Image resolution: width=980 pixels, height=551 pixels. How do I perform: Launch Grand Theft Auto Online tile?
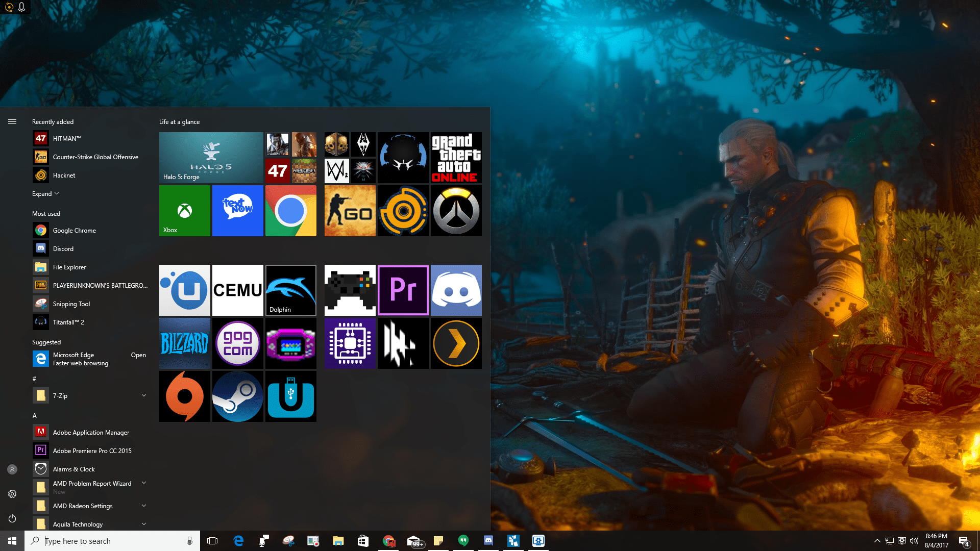456,158
